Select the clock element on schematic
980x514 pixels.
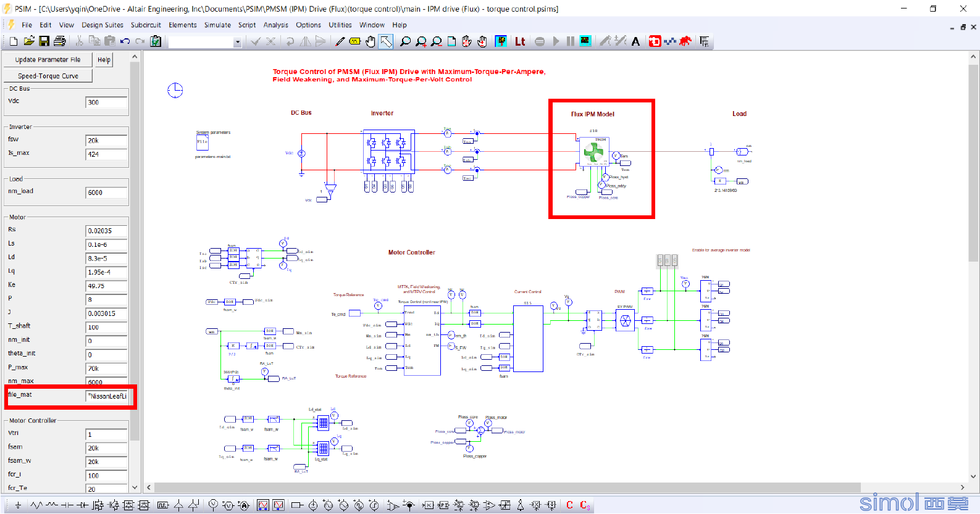pos(175,90)
